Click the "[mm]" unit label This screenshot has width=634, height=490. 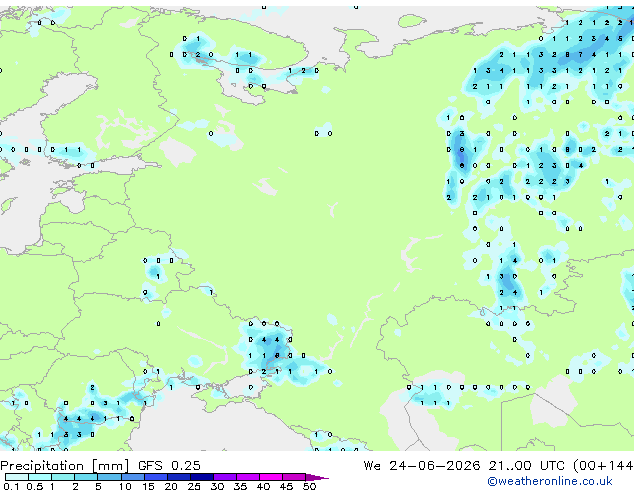[x=111, y=466]
